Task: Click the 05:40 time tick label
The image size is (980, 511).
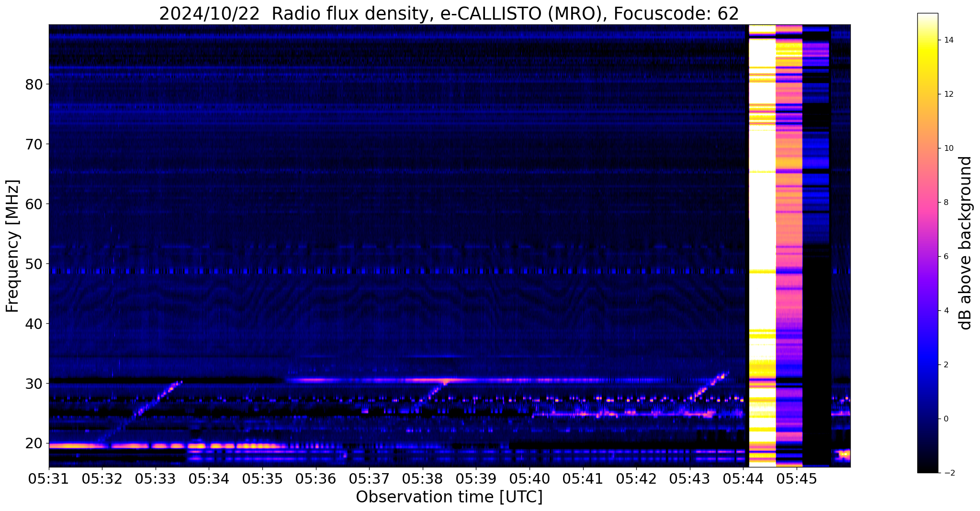Action: pos(529,479)
